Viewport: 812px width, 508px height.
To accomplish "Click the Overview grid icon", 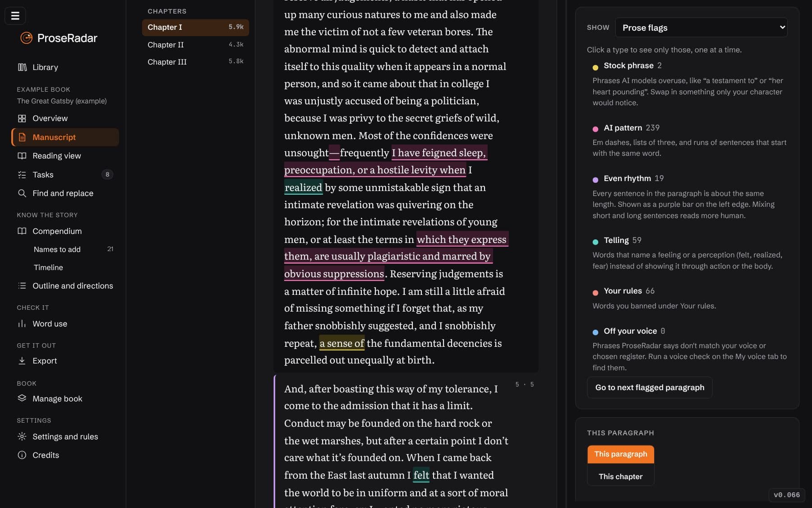I will point(22,118).
